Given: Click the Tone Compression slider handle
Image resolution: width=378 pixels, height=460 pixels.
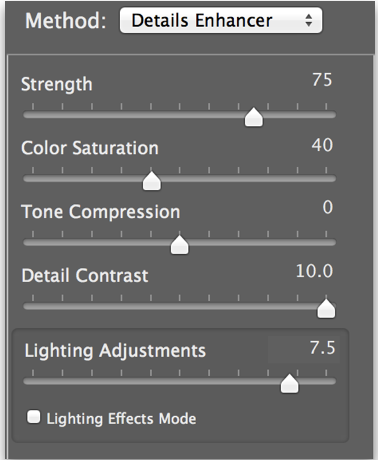Looking at the screenshot, I should click(x=180, y=245).
